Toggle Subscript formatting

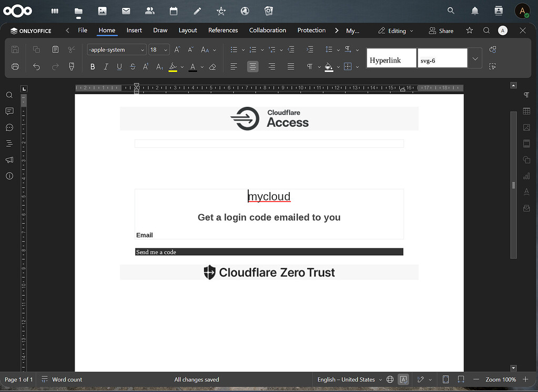tap(159, 67)
